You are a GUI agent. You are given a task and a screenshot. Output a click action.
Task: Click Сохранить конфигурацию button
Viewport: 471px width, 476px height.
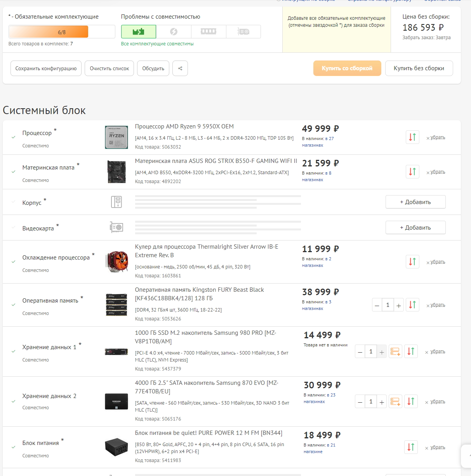[46, 68]
